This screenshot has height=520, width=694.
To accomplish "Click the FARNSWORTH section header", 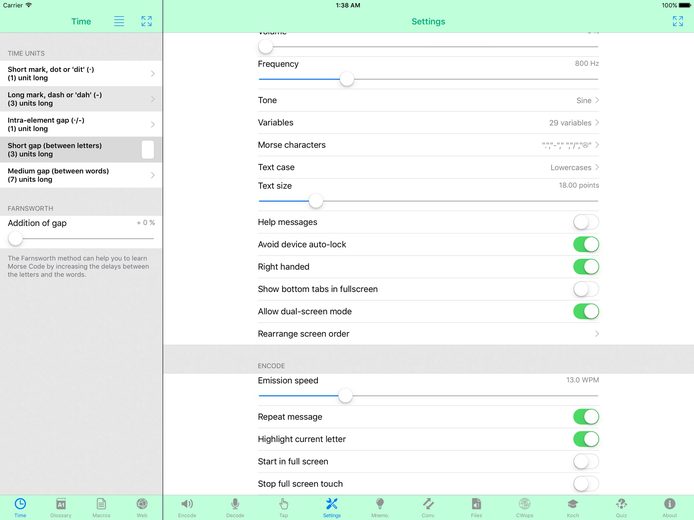I will tap(30, 208).
